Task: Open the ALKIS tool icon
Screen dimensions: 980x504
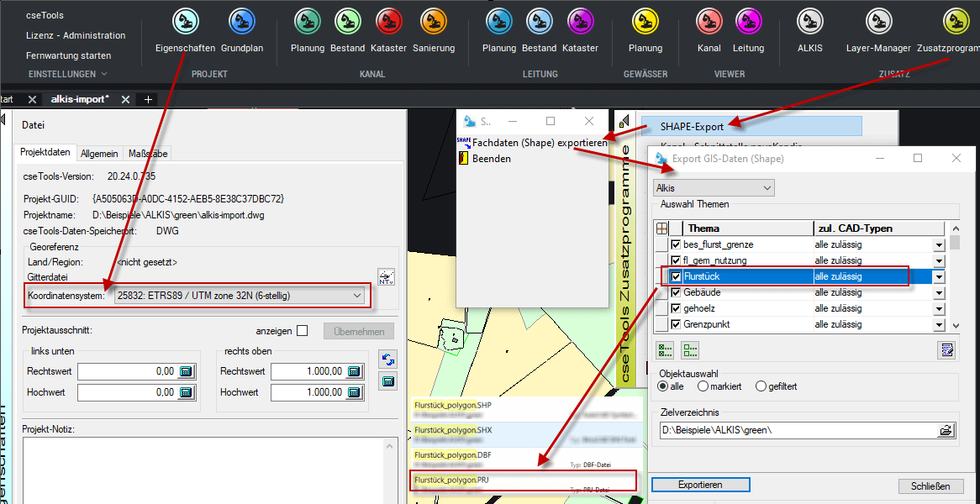Action: pos(810,21)
